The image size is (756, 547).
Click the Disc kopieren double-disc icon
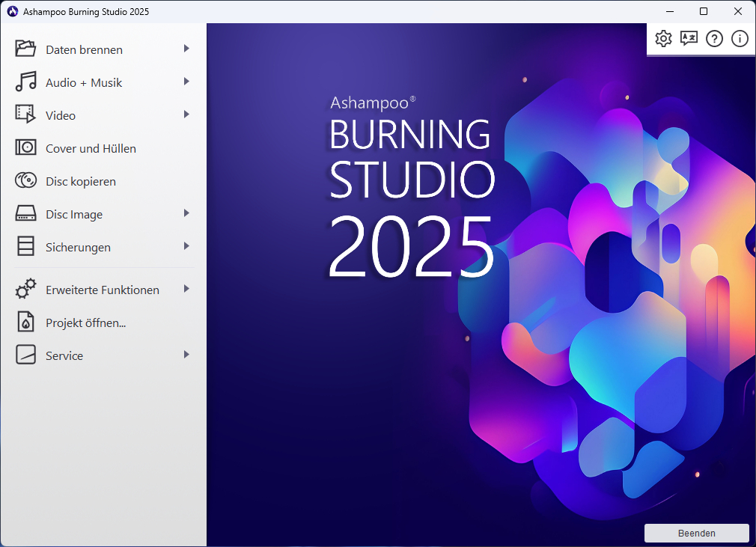tap(25, 180)
